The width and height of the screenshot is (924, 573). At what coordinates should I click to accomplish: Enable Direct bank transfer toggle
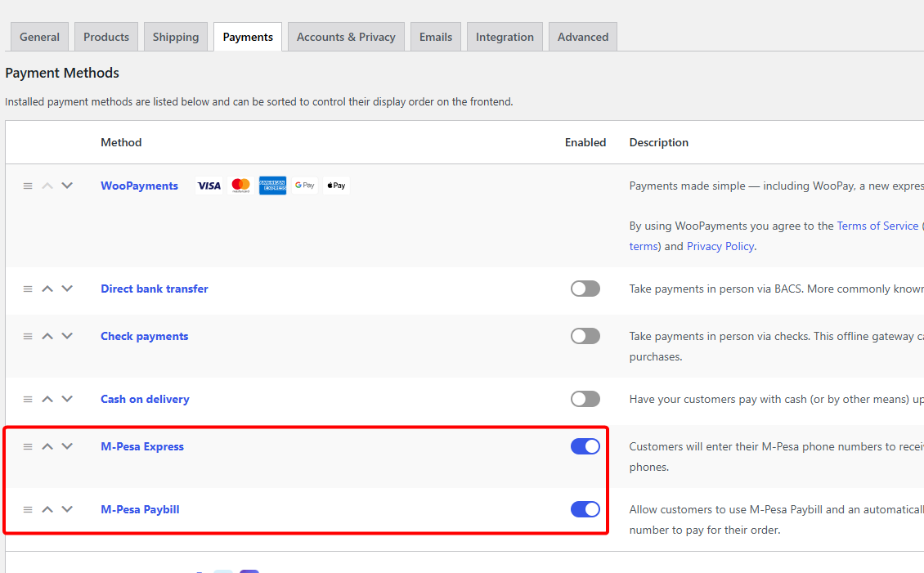click(x=585, y=289)
